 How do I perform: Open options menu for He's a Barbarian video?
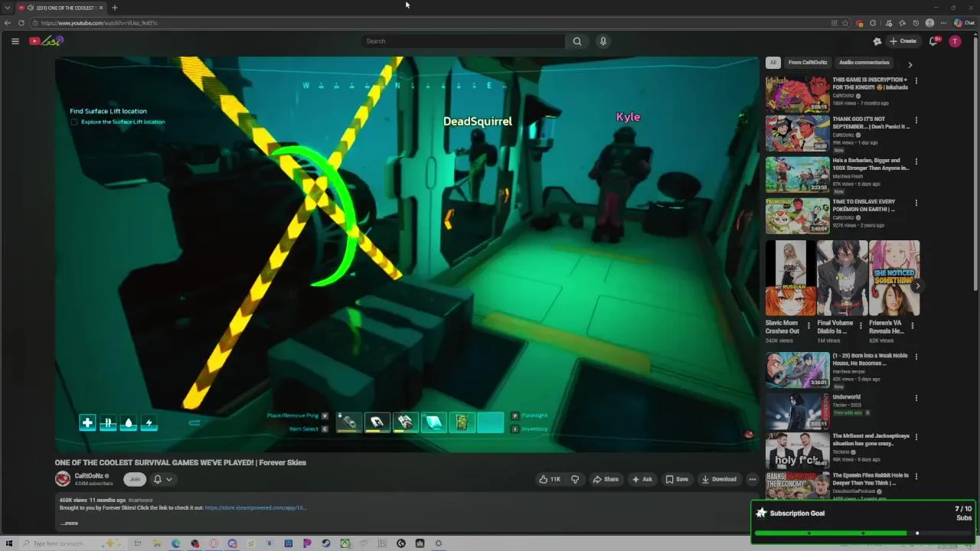tap(916, 161)
